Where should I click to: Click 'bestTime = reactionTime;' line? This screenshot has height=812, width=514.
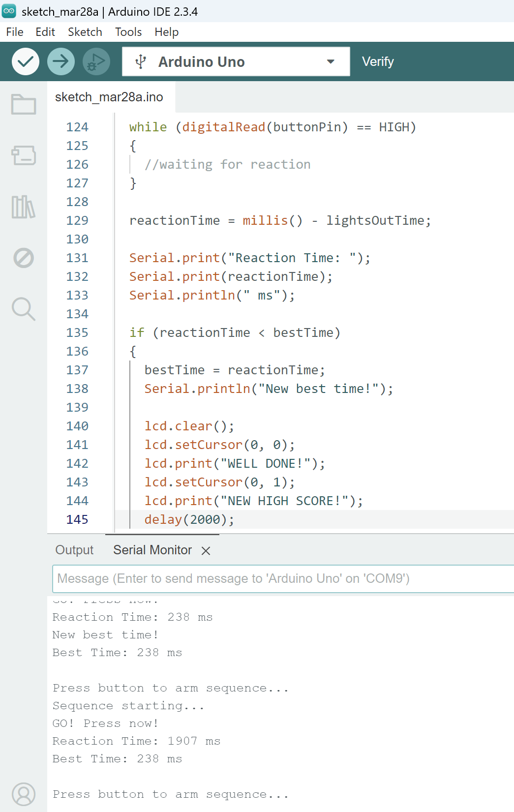click(x=235, y=370)
